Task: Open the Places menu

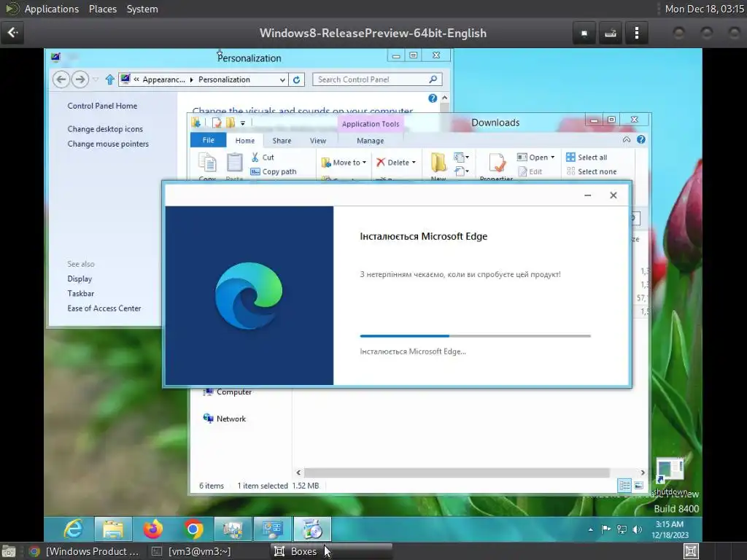Action: (x=102, y=9)
